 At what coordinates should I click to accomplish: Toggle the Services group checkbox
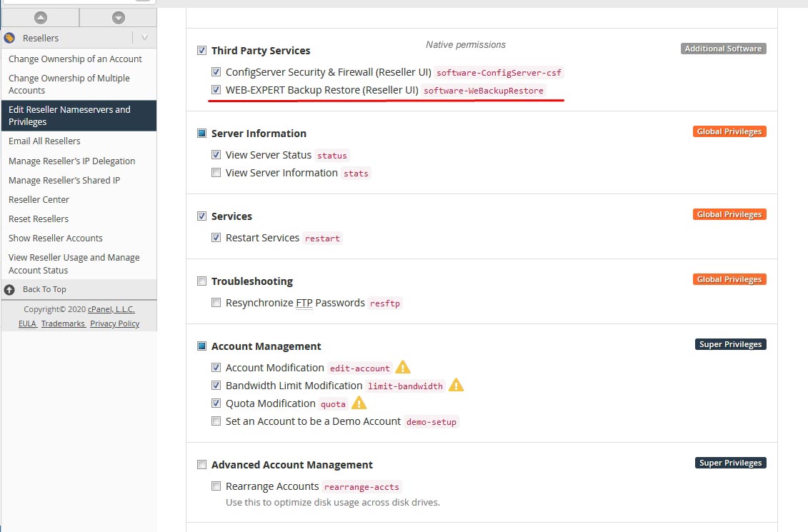201,216
